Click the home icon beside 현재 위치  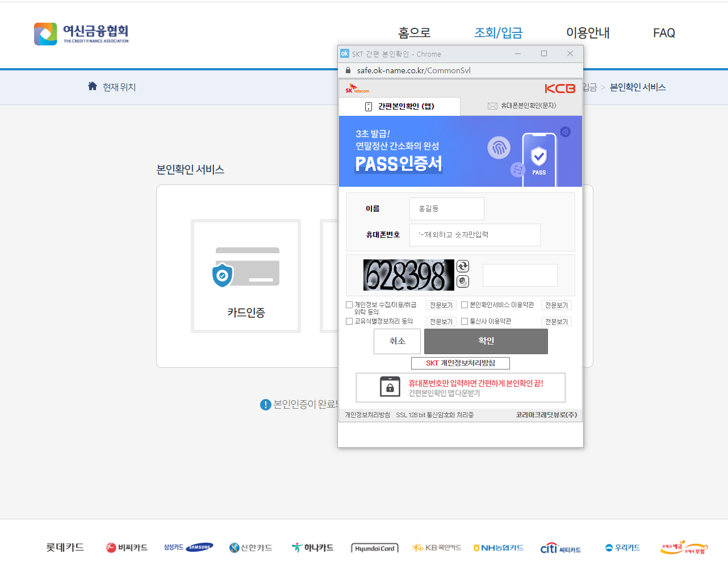(x=93, y=86)
